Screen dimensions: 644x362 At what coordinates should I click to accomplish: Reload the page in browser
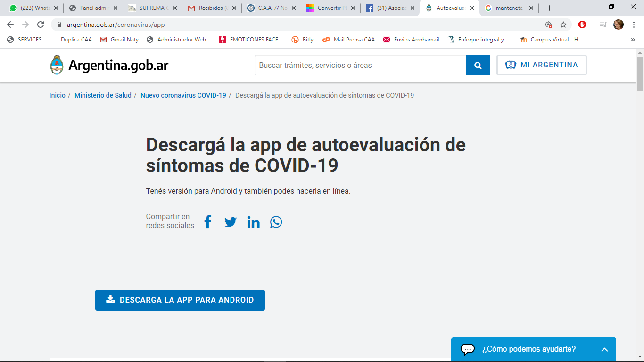point(41,25)
